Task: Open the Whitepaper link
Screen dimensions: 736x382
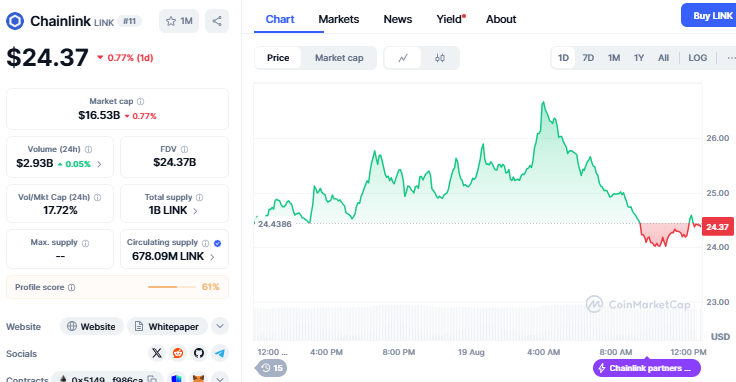Action: 168,326
